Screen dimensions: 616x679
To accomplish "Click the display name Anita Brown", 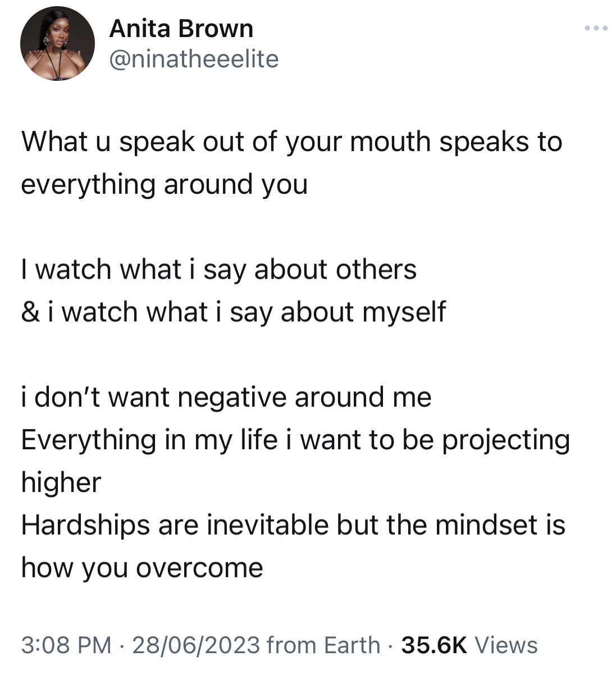I will [x=181, y=29].
